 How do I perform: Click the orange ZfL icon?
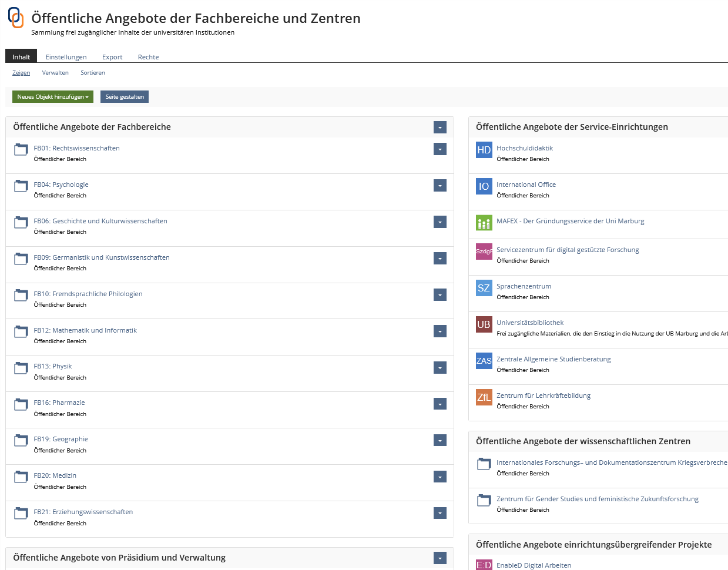coord(484,397)
